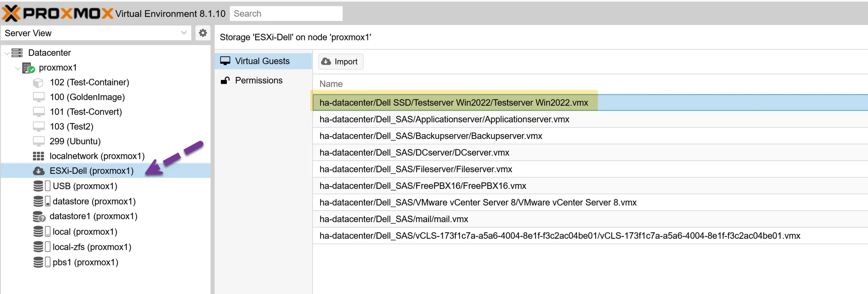Select Fileserver.vmx row
Screen dimensions: 868x294
[590, 169]
